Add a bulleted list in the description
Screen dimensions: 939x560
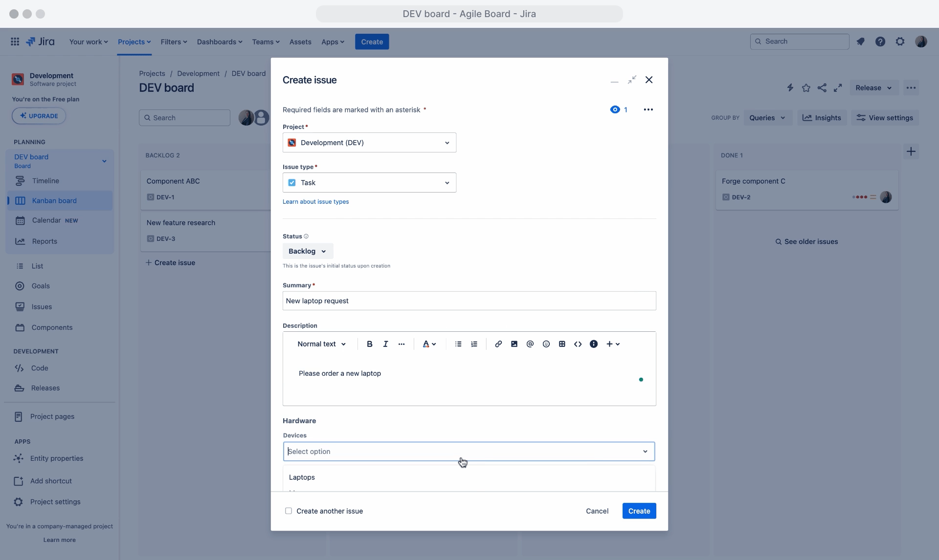pos(458,344)
